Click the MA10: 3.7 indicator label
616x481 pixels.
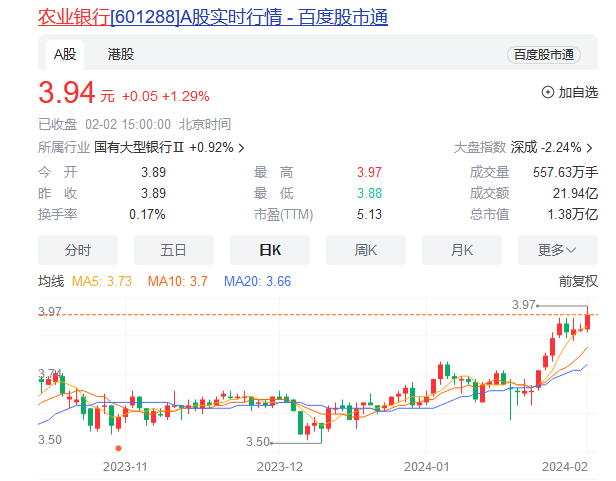coord(178,281)
